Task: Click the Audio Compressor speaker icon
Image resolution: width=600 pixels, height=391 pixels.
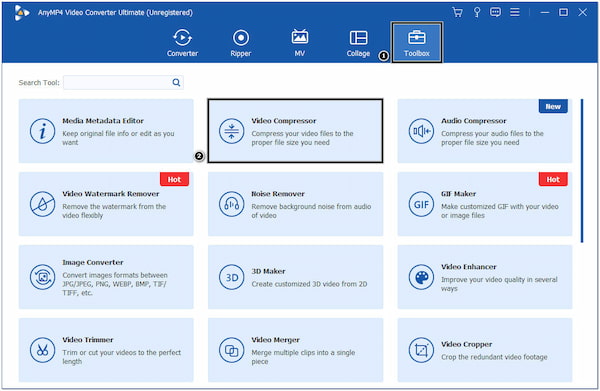Action: [421, 131]
